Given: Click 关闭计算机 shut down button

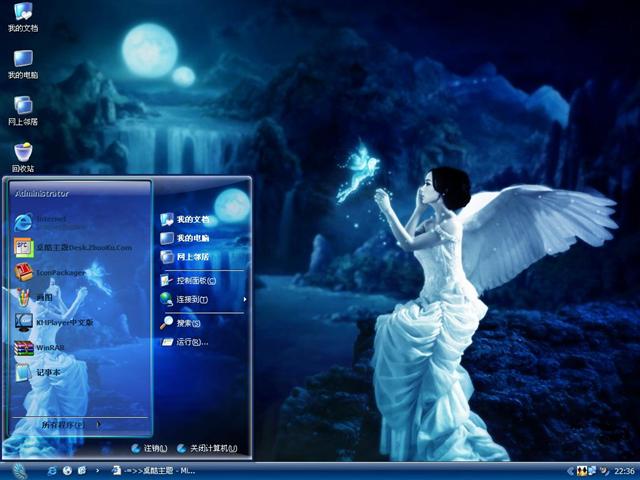Looking at the screenshot, I should point(207,449).
